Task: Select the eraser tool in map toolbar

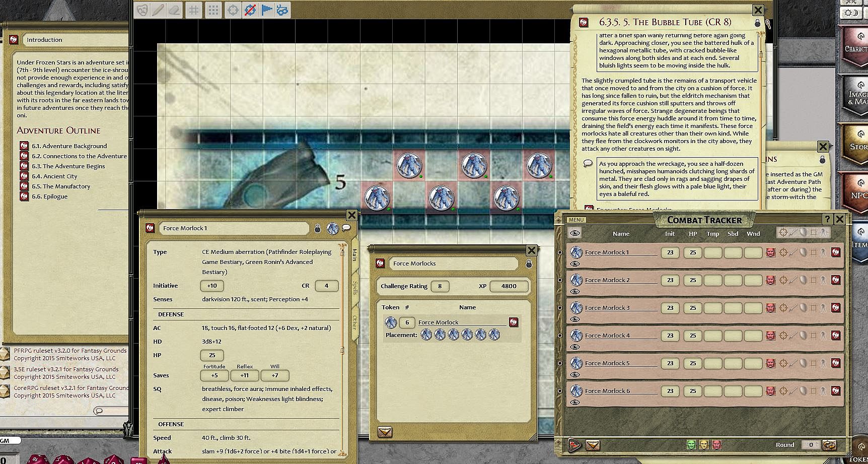Action: [x=174, y=10]
